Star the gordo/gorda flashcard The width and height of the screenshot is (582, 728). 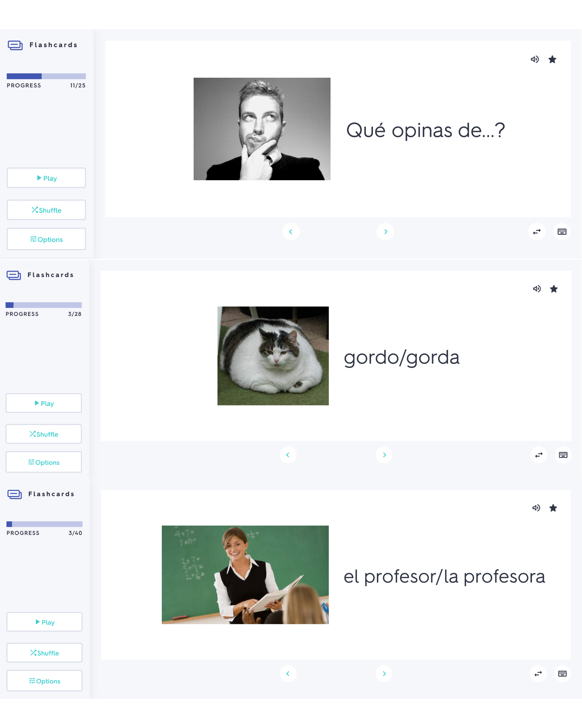coord(554,289)
